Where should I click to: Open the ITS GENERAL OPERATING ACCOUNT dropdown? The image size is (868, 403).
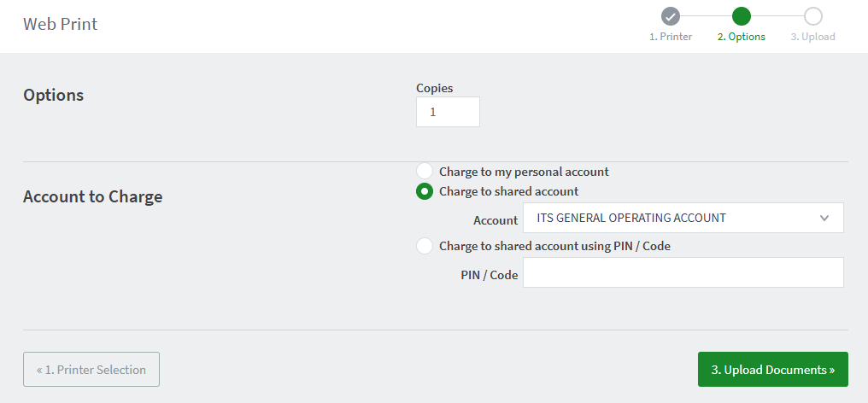682,218
